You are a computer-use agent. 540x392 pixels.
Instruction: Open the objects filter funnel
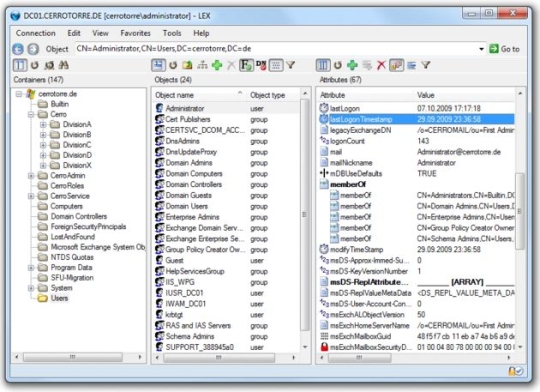[291, 65]
